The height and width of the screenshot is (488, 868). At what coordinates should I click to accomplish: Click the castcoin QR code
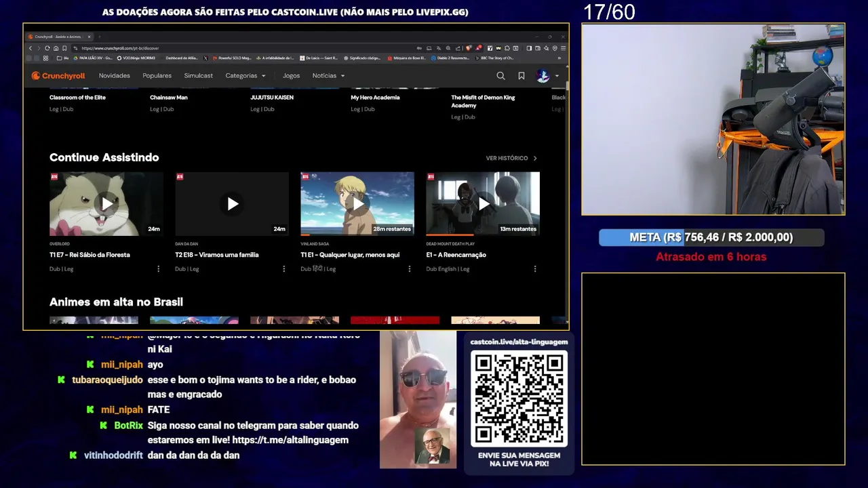519,399
